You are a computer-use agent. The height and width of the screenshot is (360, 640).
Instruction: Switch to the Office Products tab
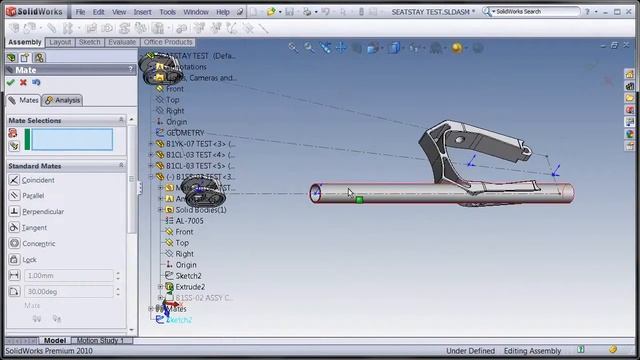pos(168,42)
